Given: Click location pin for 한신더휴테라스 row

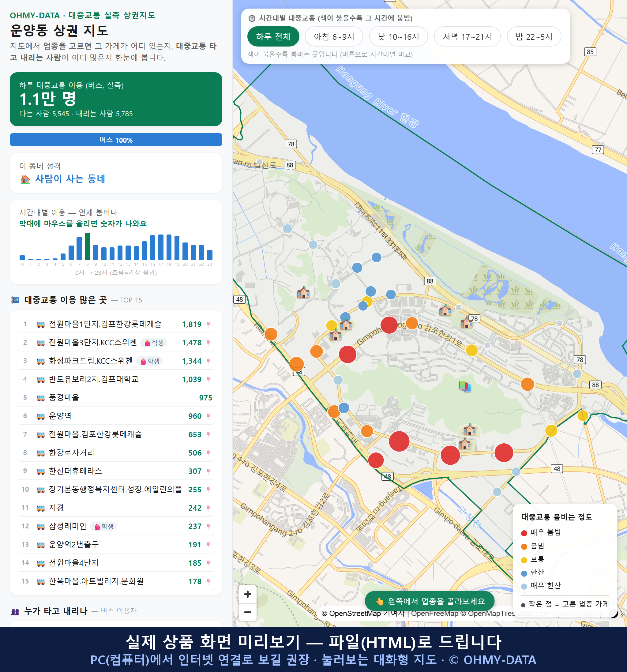Looking at the screenshot, I should coord(208,471).
